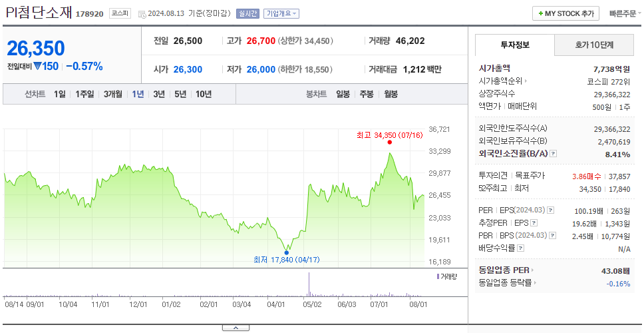The image size is (644, 333).
Task: Click the target price 37,857
Action: coord(619,176)
